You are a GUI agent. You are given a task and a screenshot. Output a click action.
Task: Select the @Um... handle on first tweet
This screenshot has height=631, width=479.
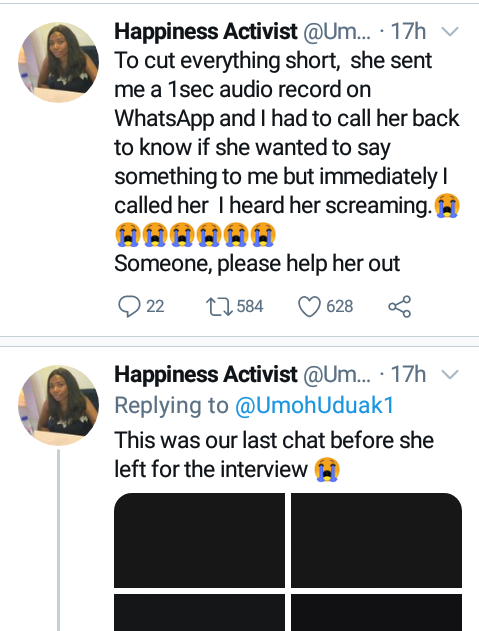(x=337, y=31)
